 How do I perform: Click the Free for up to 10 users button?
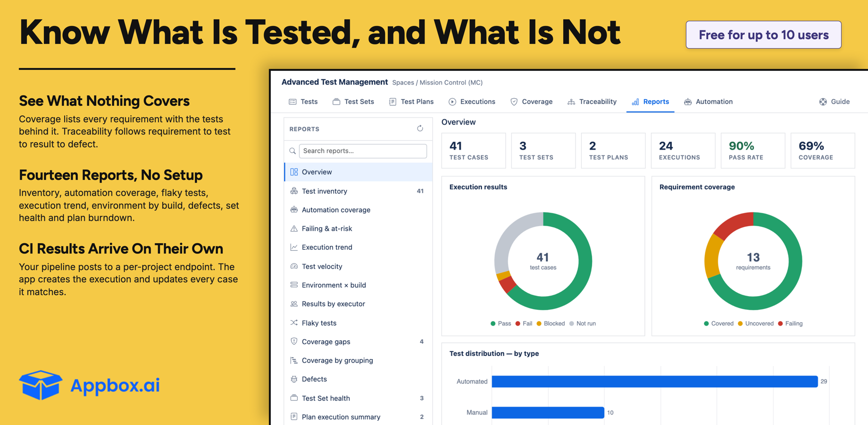pyautogui.click(x=763, y=34)
